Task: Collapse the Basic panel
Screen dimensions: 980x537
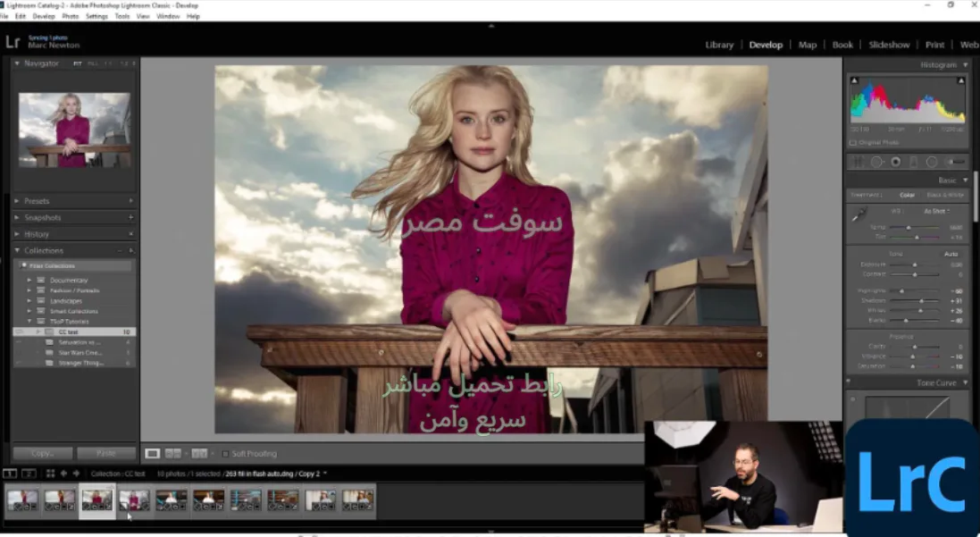Action: [965, 180]
